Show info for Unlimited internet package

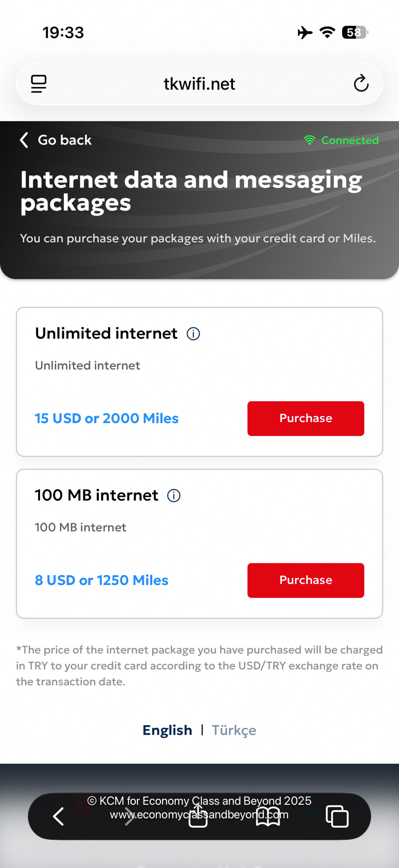[193, 334]
